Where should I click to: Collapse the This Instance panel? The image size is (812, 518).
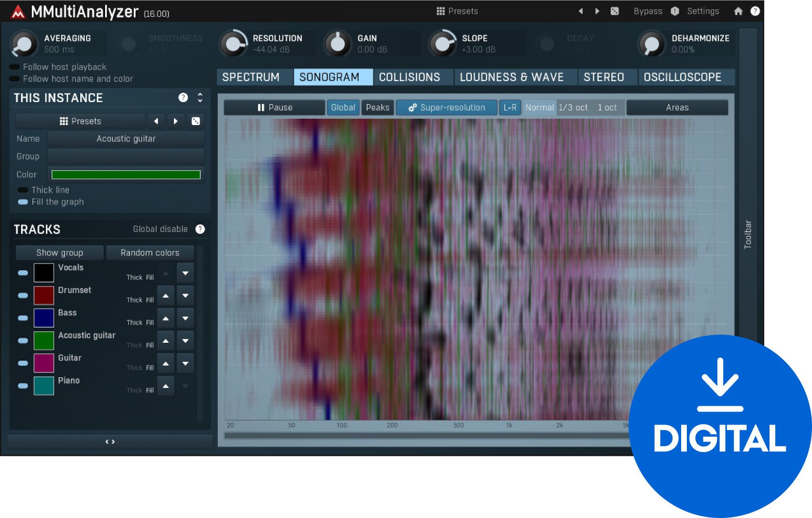(x=200, y=97)
